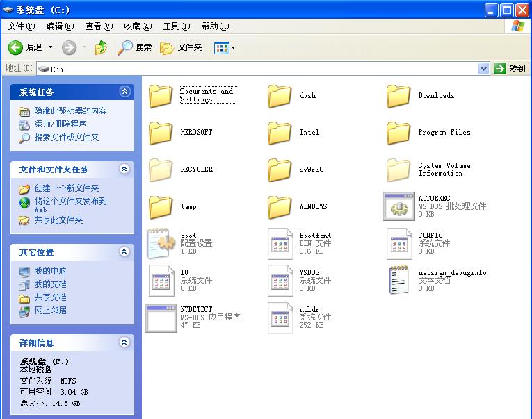Viewport: 532px width, 419px height.
Task: Open the 工具(T) menu
Action: click(177, 26)
